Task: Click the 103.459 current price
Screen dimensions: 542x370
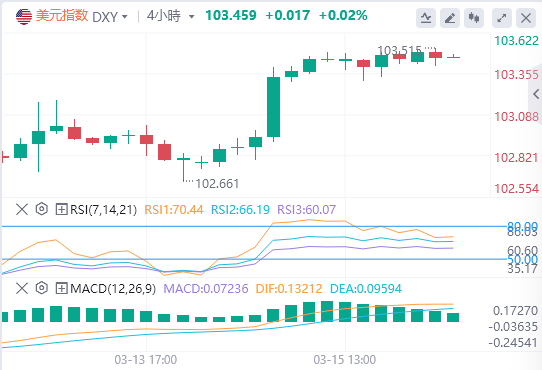Action: [x=231, y=16]
